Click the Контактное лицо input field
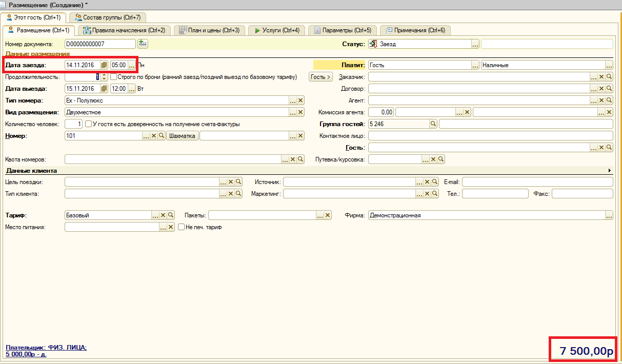 tap(491, 136)
